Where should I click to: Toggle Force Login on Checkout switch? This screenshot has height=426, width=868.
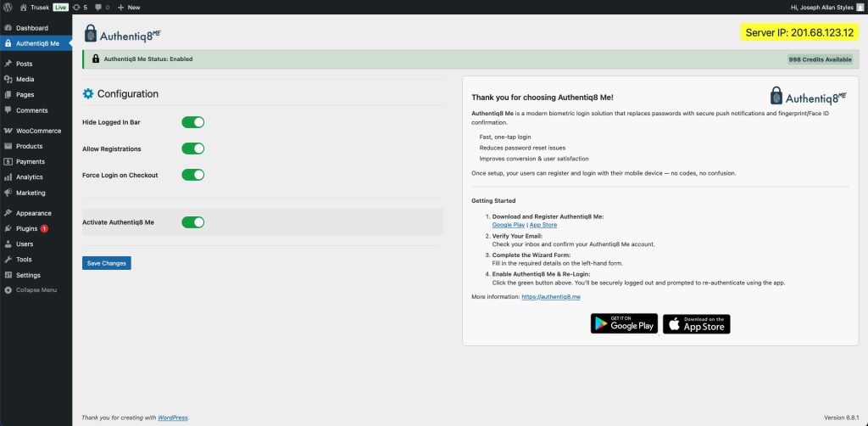(x=193, y=175)
